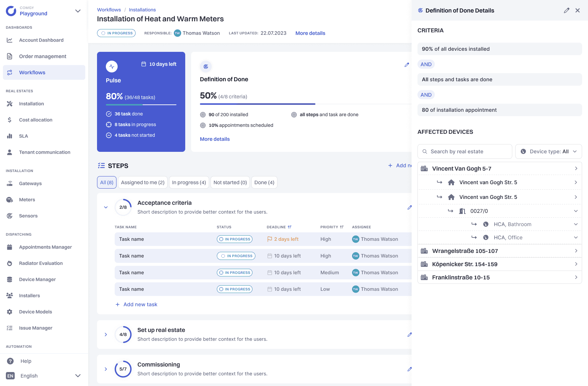This screenshot has height=386, width=588.
Task: Edit the Set up real estate step
Action: click(x=409, y=335)
